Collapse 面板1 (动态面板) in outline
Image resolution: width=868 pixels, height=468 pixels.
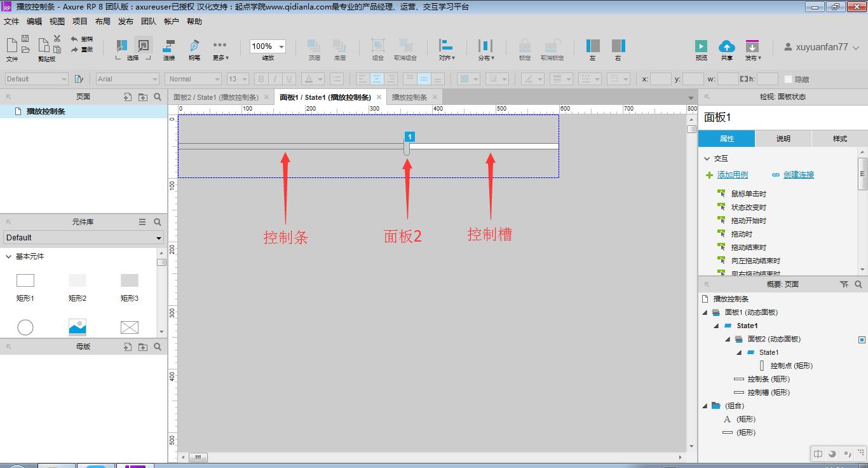coord(704,312)
